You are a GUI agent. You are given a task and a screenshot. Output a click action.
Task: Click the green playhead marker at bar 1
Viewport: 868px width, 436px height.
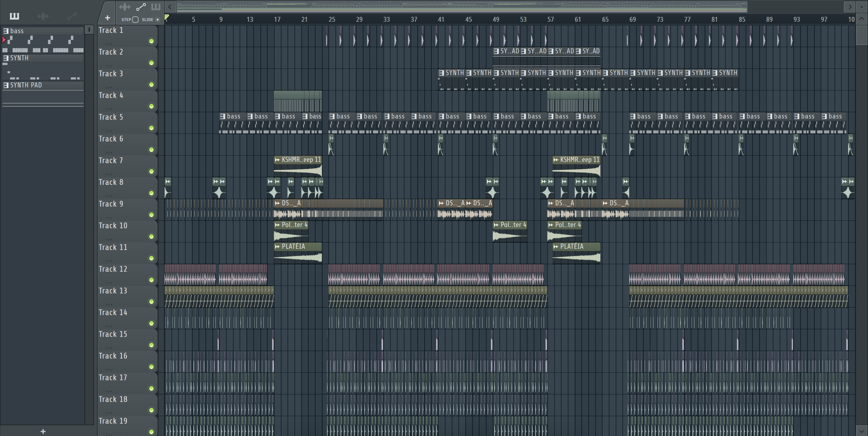[166, 17]
